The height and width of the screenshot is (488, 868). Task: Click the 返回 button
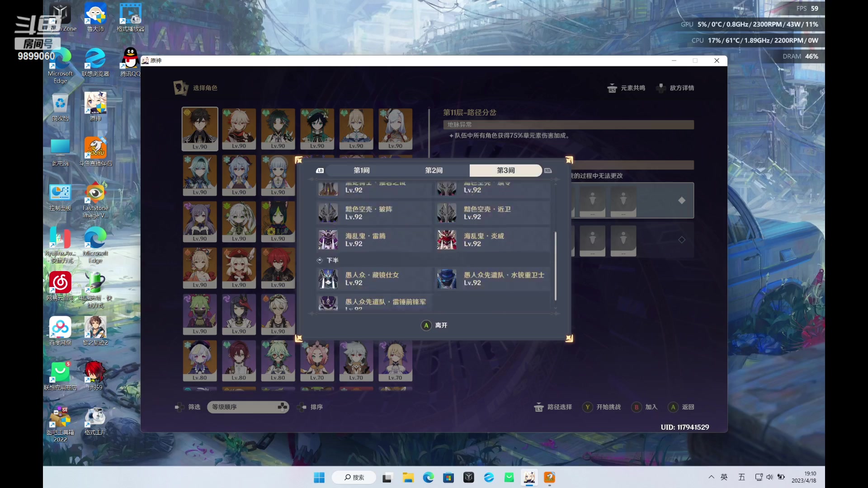(x=681, y=407)
